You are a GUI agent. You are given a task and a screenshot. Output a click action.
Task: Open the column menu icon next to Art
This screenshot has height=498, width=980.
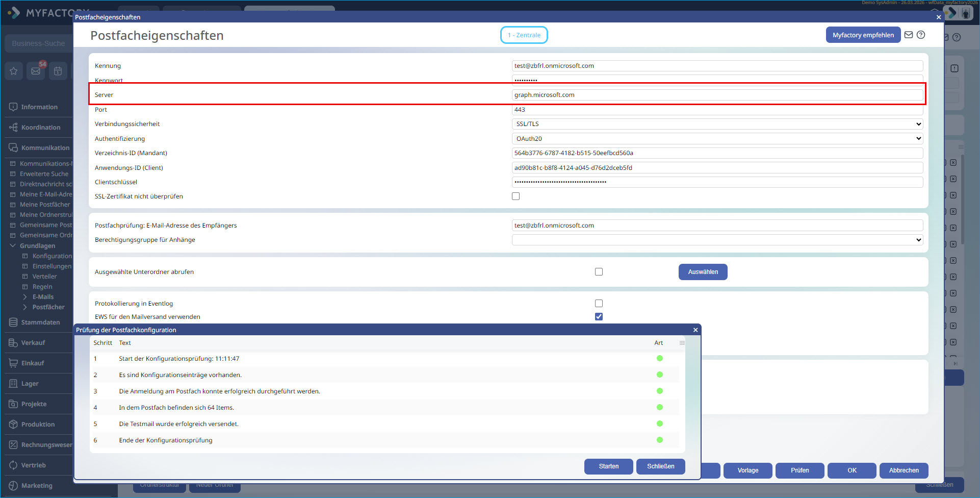[682, 343]
